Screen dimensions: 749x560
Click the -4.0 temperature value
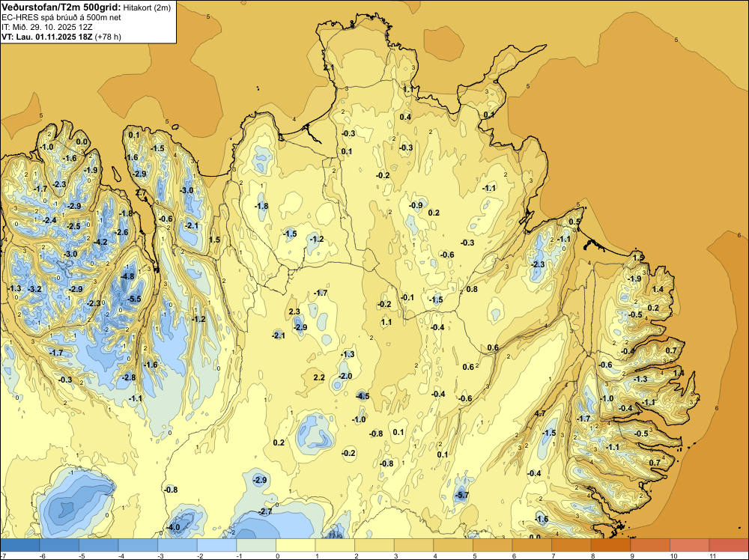[173, 527]
